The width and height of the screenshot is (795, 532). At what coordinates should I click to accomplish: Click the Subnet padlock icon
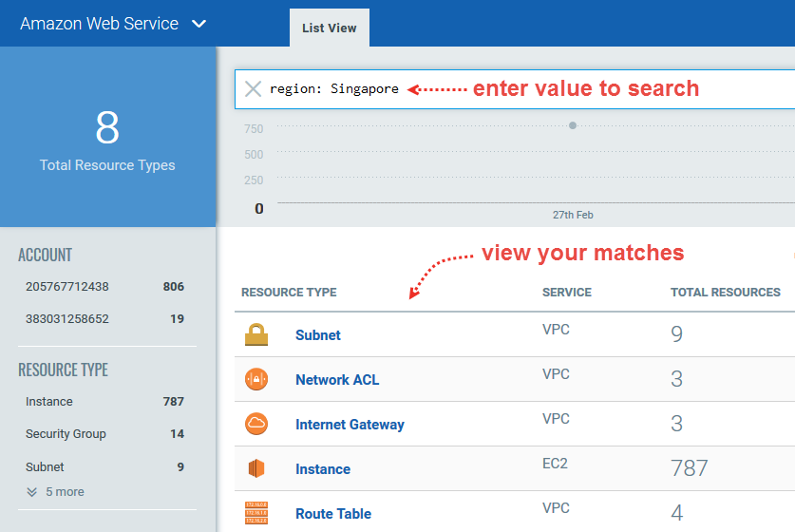pyautogui.click(x=256, y=334)
